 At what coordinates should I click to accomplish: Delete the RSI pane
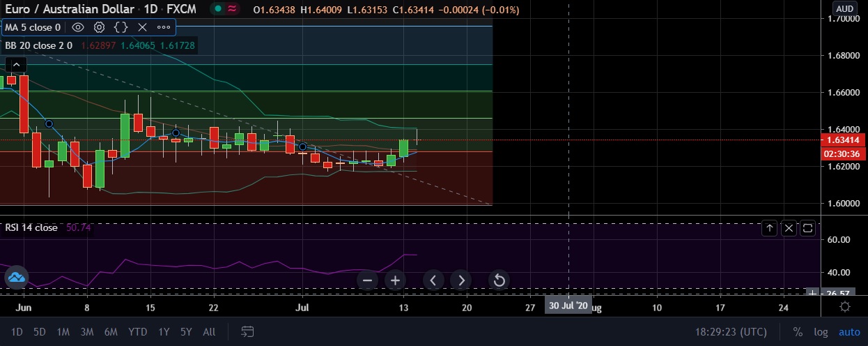click(x=789, y=227)
